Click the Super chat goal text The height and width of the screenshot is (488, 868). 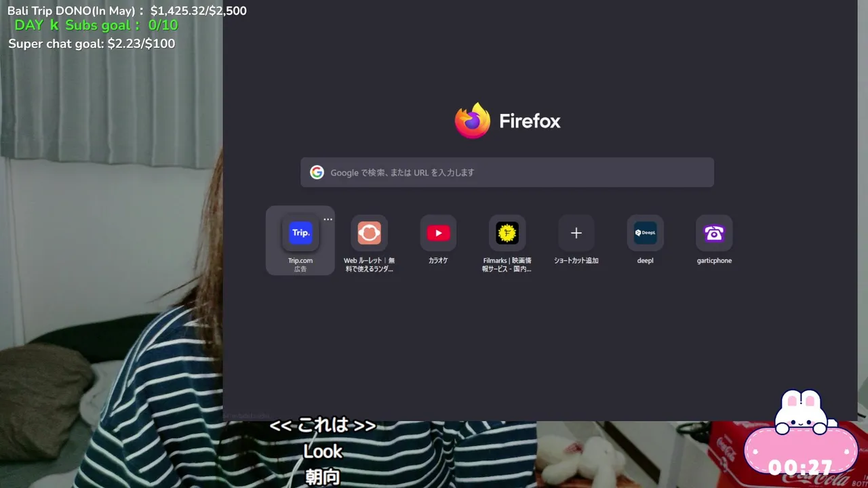(92, 44)
